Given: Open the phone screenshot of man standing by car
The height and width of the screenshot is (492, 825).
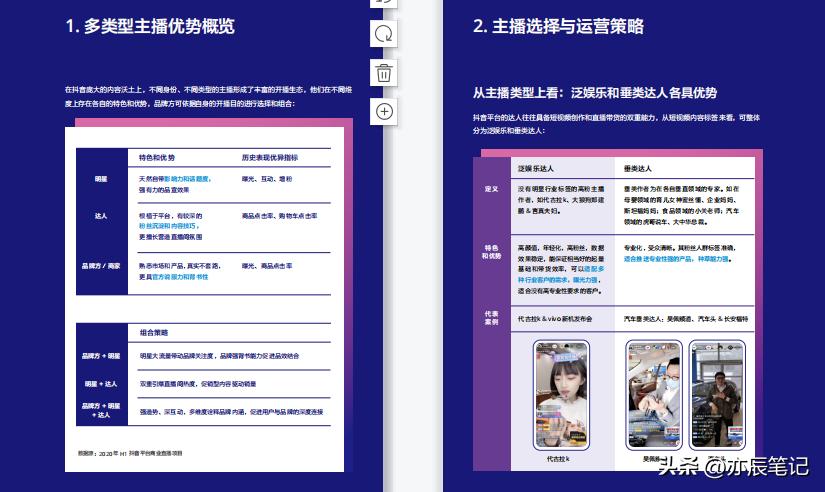Looking at the screenshot, I should coord(717,395).
